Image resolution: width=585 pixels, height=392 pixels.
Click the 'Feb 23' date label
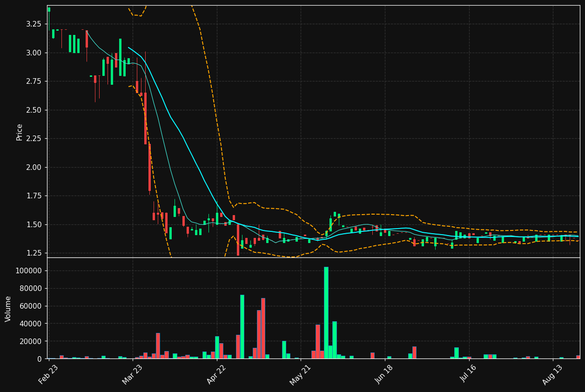(x=48, y=375)
